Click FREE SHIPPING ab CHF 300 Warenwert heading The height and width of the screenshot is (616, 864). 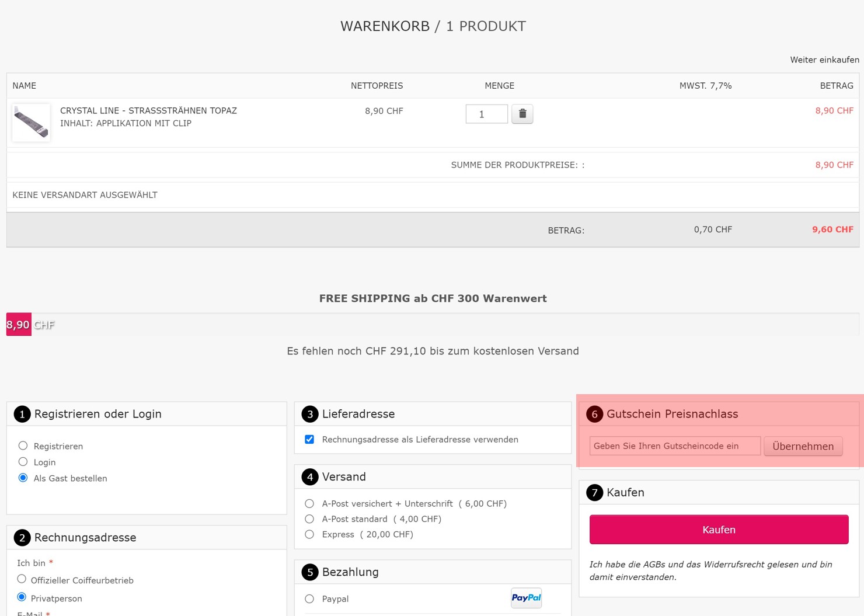click(x=433, y=298)
